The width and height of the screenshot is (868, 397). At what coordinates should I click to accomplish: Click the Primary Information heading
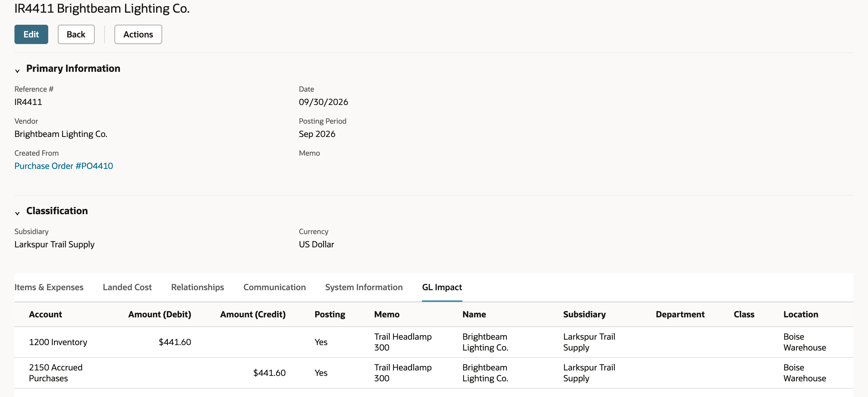click(73, 68)
